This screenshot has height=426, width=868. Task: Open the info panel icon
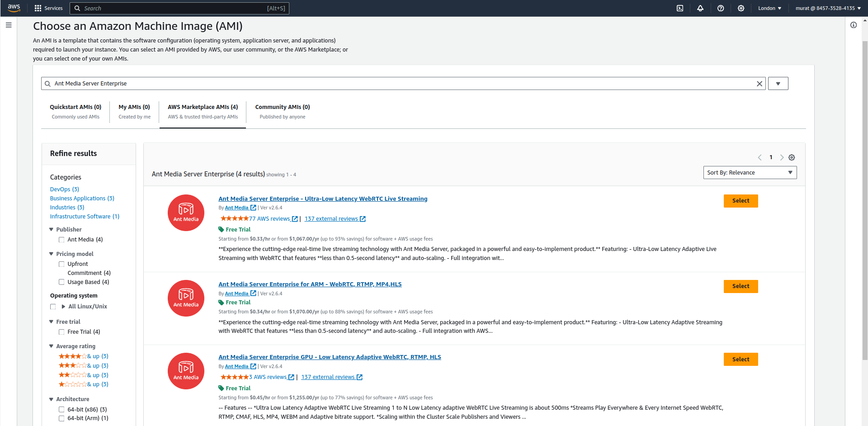tap(854, 25)
